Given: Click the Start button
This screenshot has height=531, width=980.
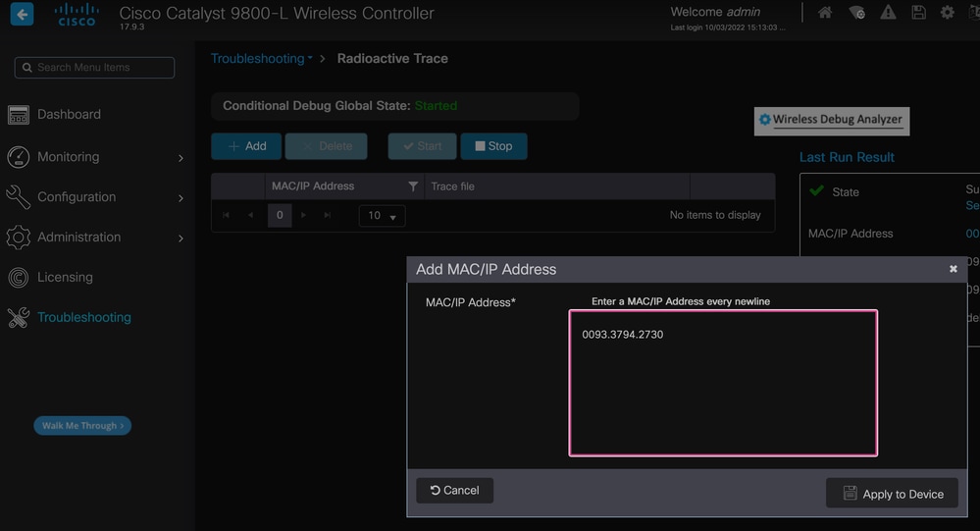Looking at the screenshot, I should pos(422,146).
